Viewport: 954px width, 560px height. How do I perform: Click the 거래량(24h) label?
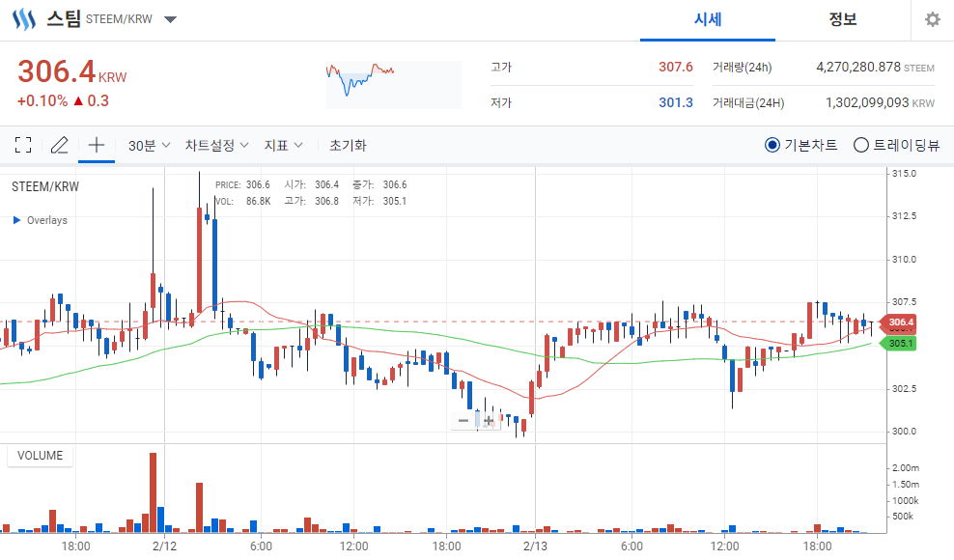(742, 67)
